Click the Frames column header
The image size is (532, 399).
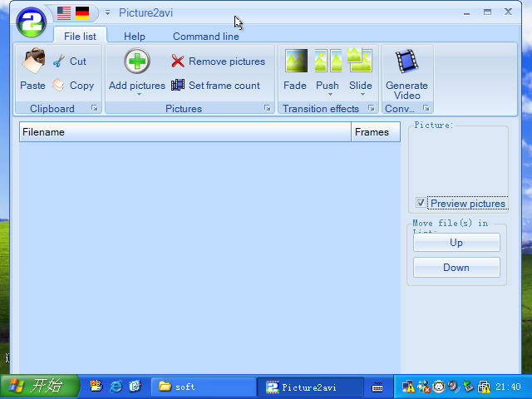[376, 131]
